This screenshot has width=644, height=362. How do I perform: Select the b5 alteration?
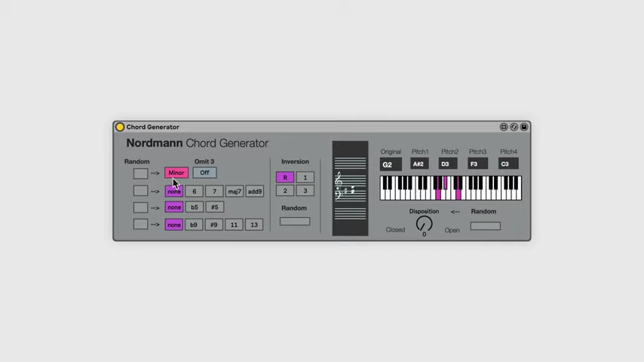[x=195, y=207]
